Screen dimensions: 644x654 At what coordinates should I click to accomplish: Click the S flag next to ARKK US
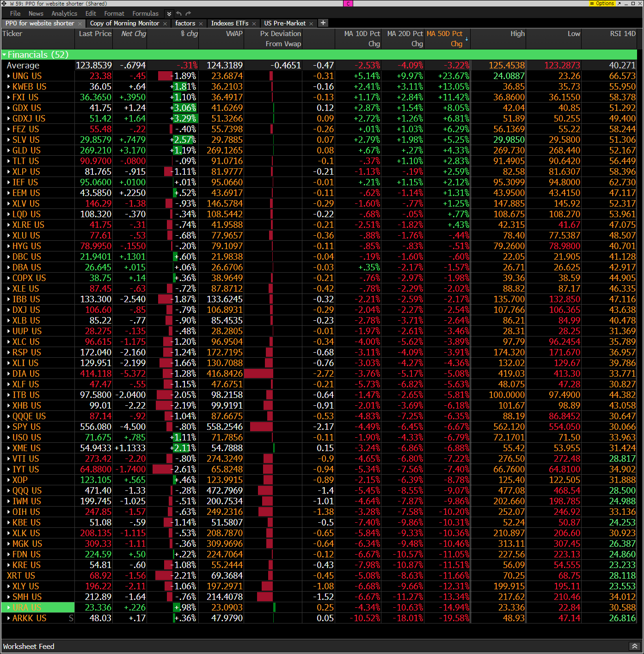(71, 618)
